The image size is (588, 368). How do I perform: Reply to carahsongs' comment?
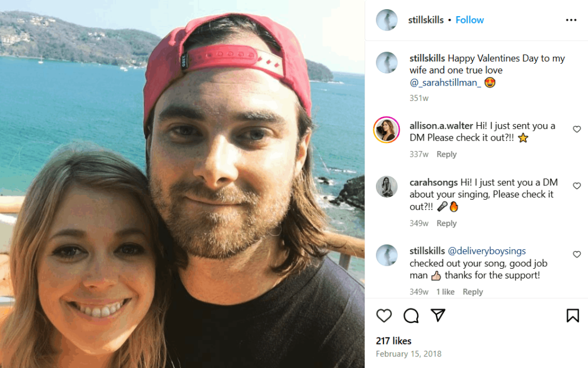(x=446, y=223)
